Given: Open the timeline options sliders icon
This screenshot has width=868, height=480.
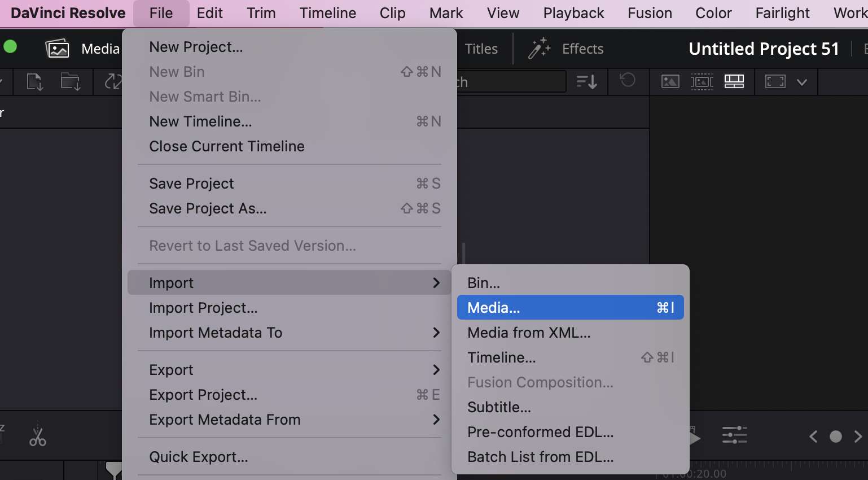Looking at the screenshot, I should [734, 435].
